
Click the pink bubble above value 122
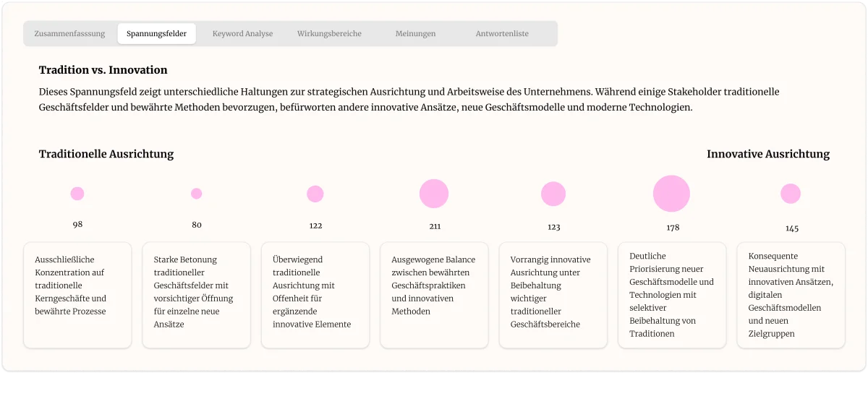pos(315,194)
